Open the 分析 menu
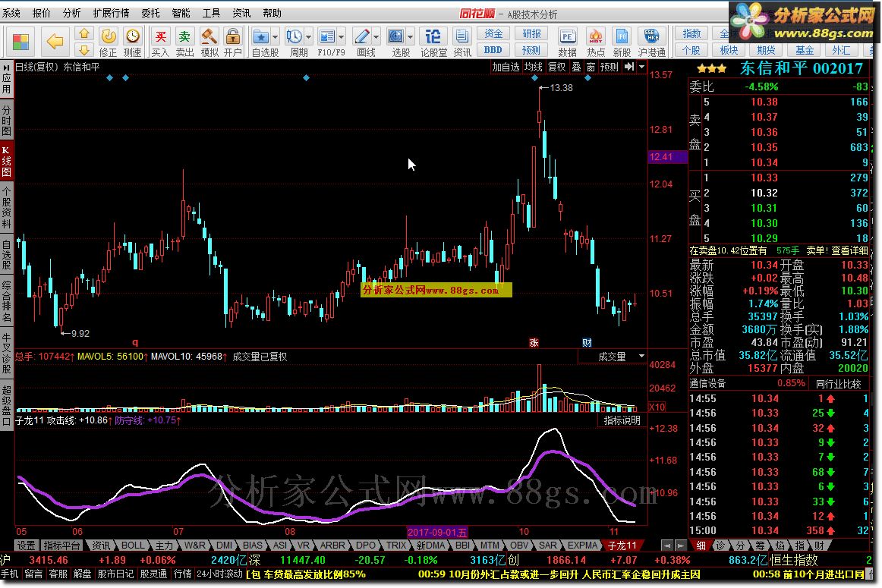Screen dimensions: 882x588 (71, 13)
